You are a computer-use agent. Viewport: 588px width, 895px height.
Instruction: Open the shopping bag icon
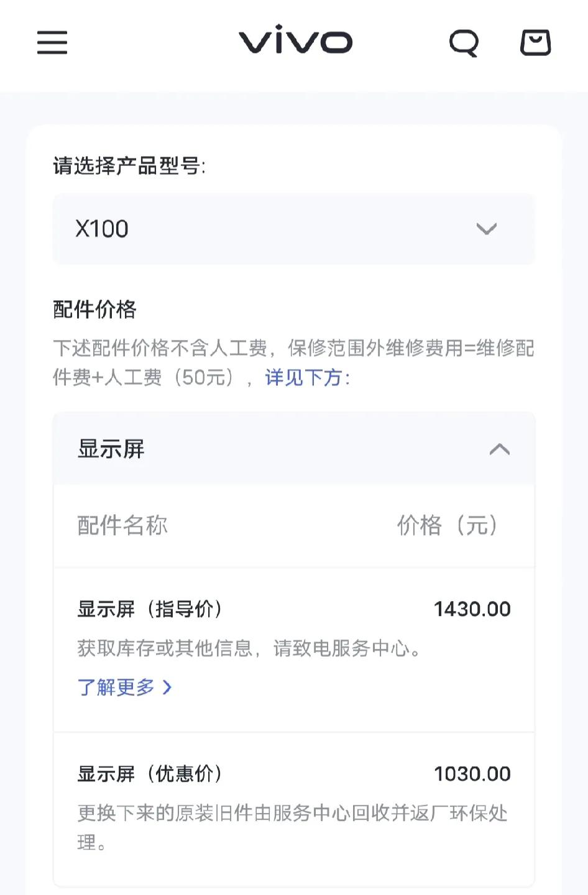535,42
